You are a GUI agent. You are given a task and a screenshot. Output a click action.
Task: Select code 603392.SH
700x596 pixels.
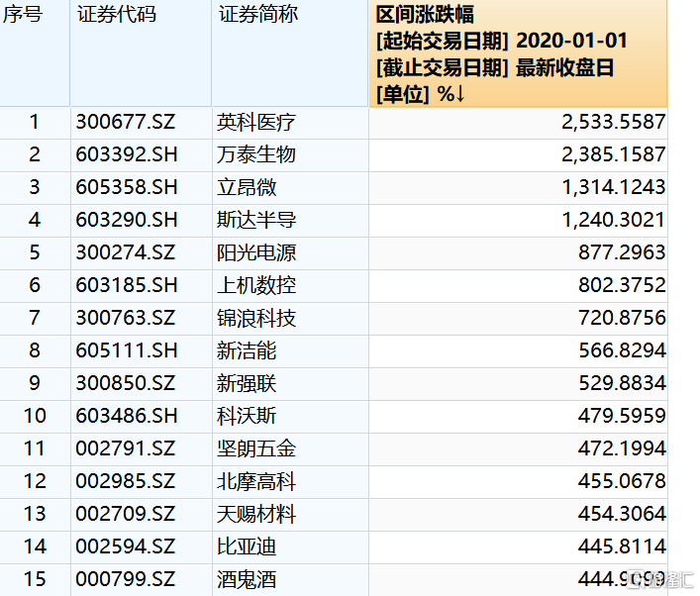(x=127, y=154)
